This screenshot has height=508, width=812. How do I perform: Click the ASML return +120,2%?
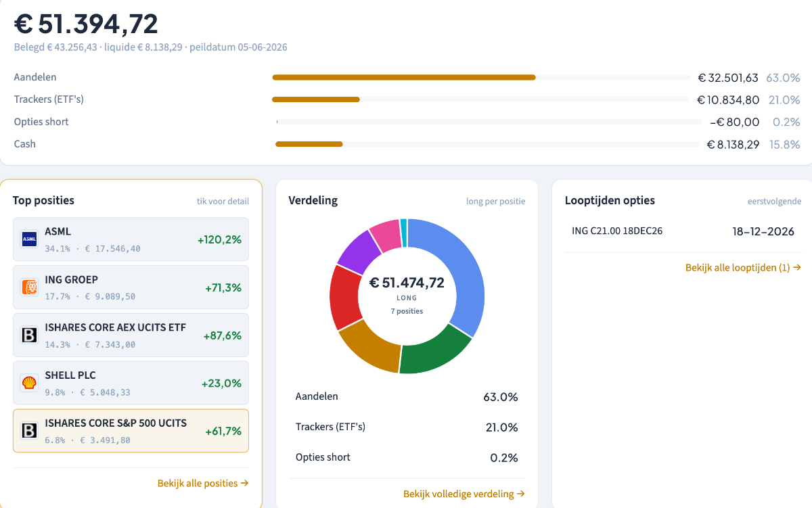(219, 239)
